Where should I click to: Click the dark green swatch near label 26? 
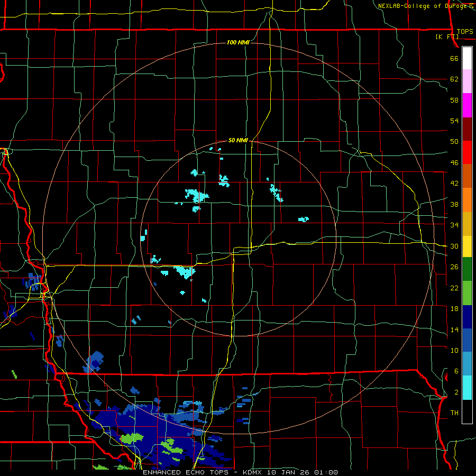467,269
